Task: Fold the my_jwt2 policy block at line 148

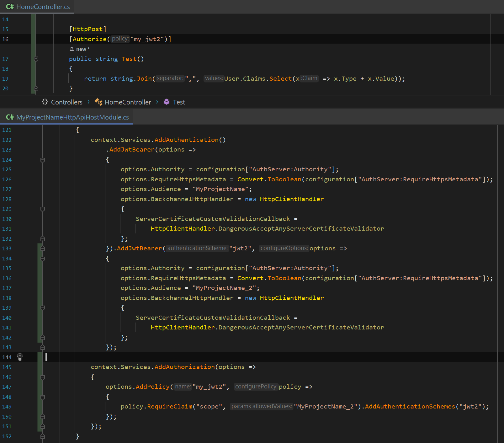Action: [43, 397]
